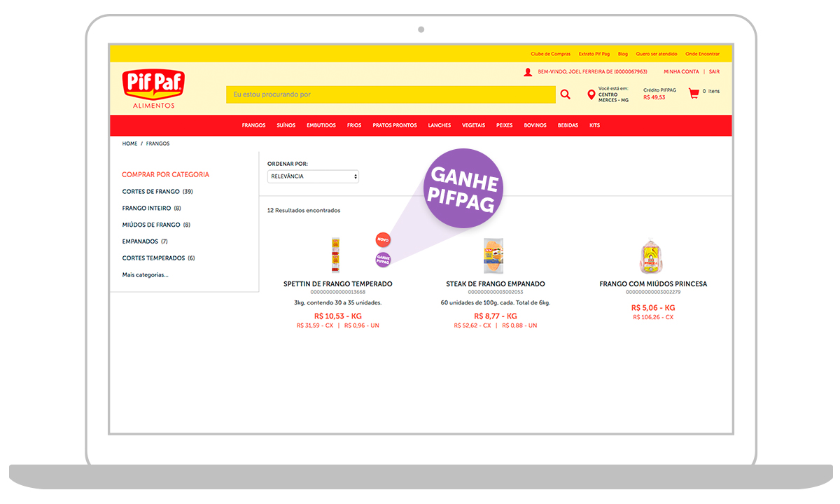Open the shopping cart icon
840x504 pixels.
(x=694, y=93)
